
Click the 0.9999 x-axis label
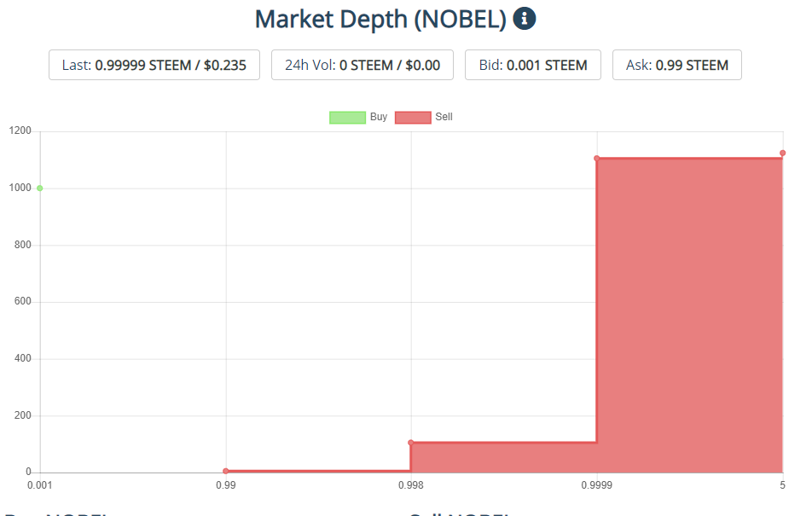tap(597, 486)
